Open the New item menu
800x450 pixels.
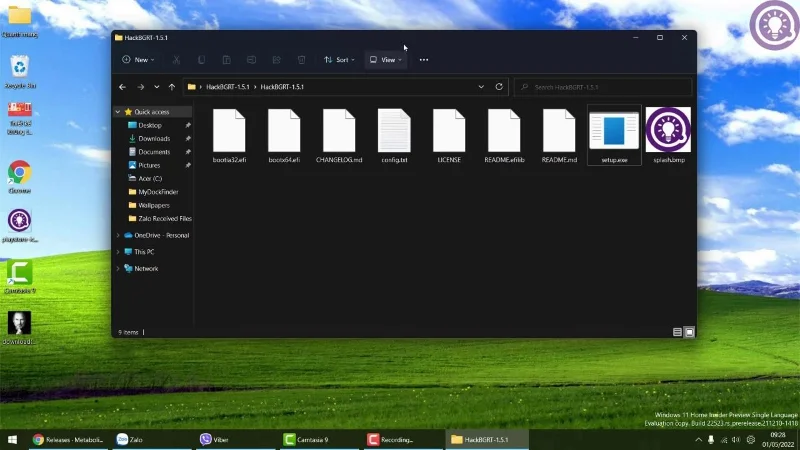[138, 60]
